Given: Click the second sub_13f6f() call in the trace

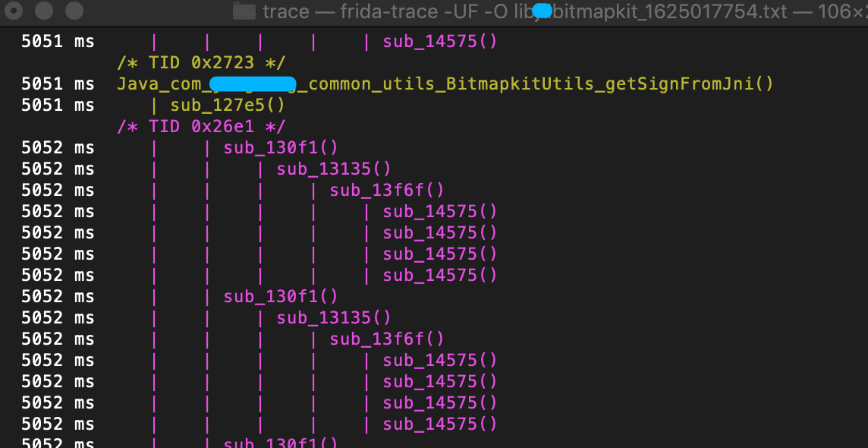Looking at the screenshot, I should 387,339.
